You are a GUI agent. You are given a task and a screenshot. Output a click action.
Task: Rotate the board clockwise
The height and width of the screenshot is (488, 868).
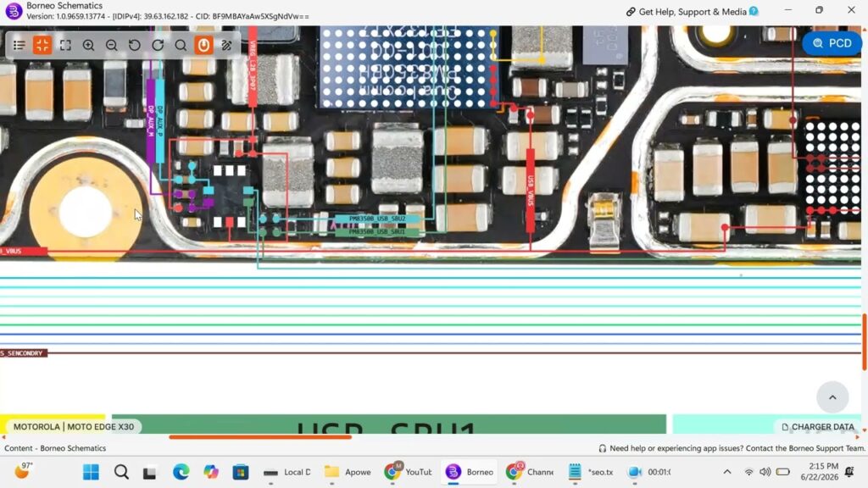coord(158,46)
